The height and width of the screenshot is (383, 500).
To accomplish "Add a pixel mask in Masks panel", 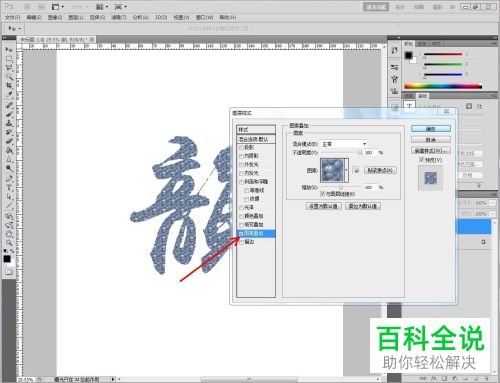I will (469, 106).
